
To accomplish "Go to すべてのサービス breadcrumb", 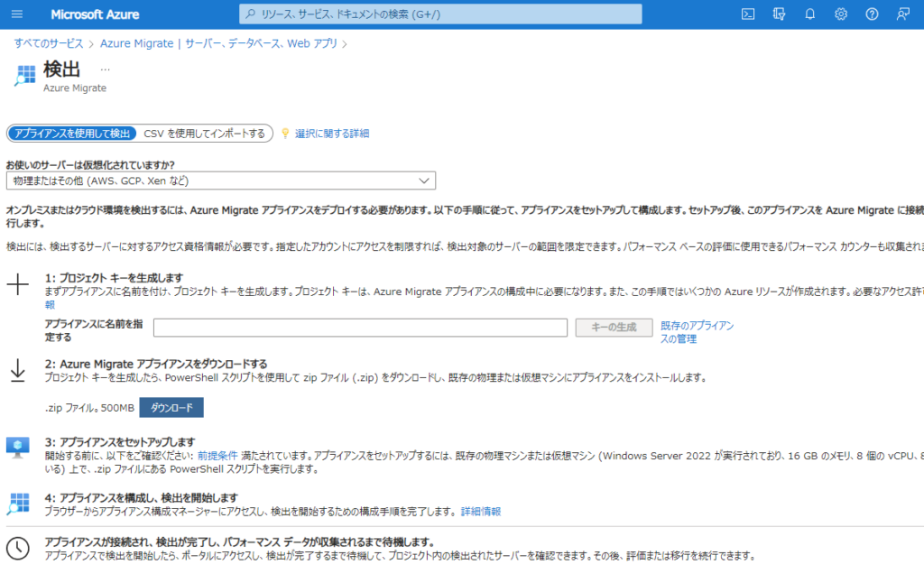I will (49, 43).
